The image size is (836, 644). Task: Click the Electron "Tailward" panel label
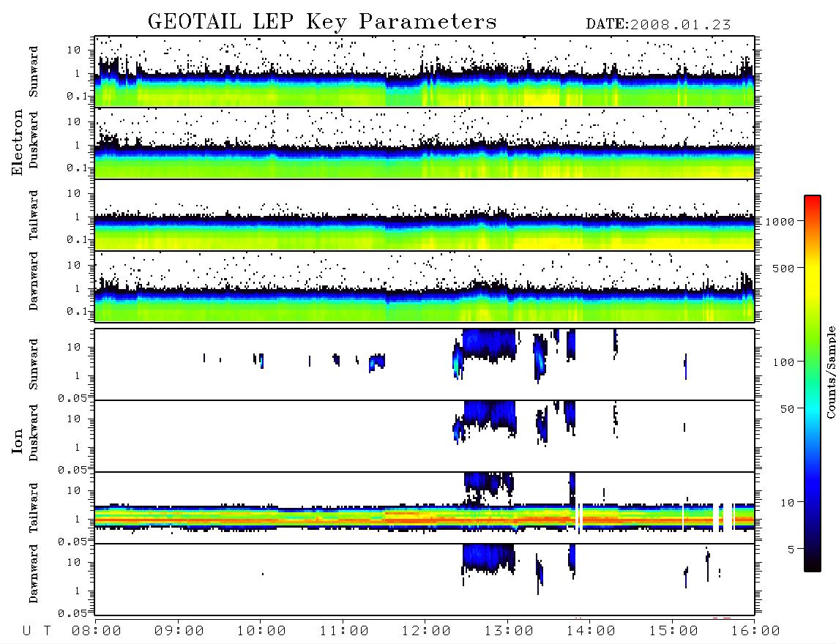click(34, 215)
